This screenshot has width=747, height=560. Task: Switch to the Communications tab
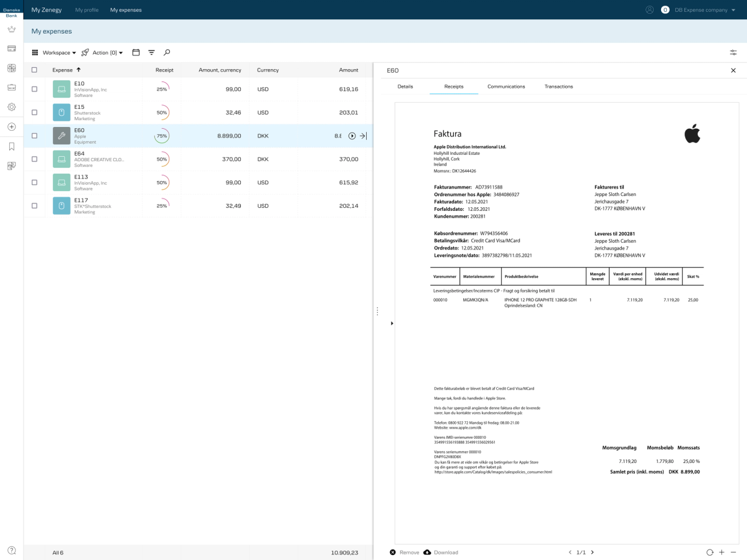(506, 86)
